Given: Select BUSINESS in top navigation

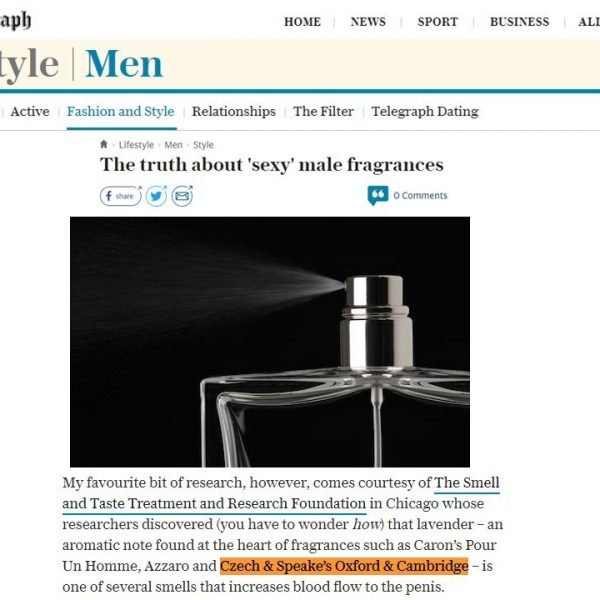Looking at the screenshot, I should coord(520,22).
